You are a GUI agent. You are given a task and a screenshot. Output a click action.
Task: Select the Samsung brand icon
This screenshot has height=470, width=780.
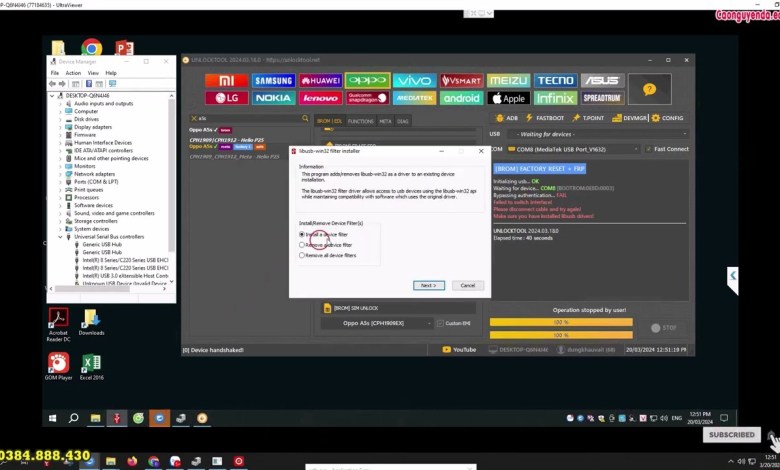click(274, 80)
